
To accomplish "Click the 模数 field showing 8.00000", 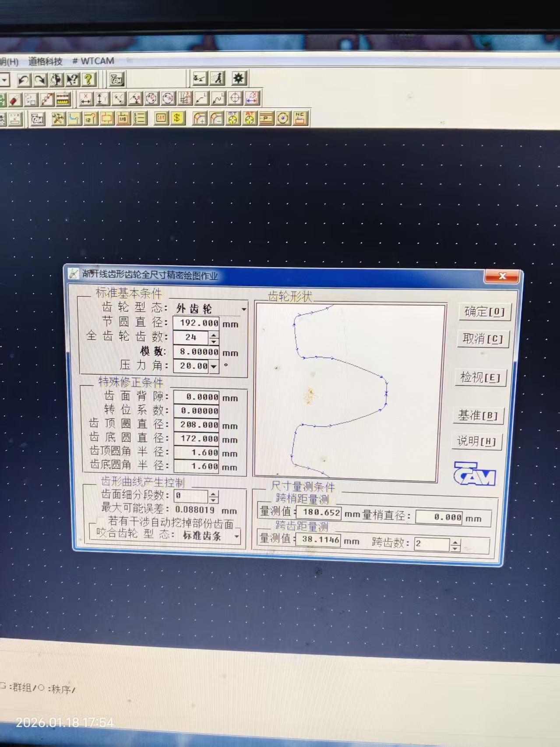I will tap(197, 352).
